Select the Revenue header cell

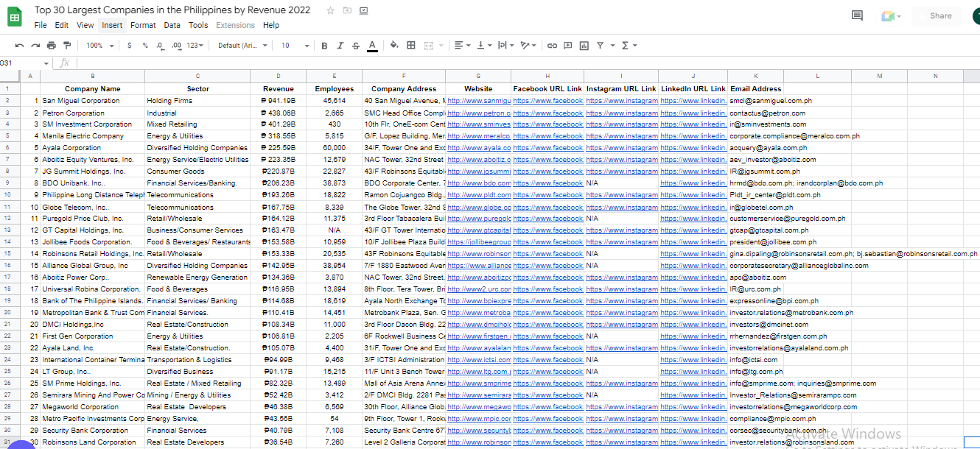pos(278,89)
